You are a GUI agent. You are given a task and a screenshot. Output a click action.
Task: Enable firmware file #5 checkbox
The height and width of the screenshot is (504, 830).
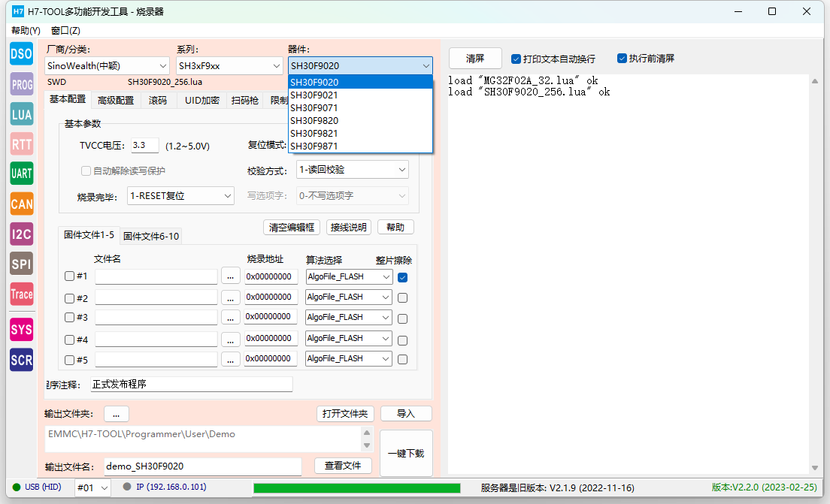click(x=69, y=360)
